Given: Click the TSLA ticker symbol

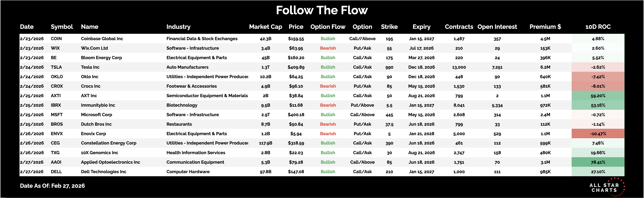Looking at the screenshot, I should click(x=56, y=67).
